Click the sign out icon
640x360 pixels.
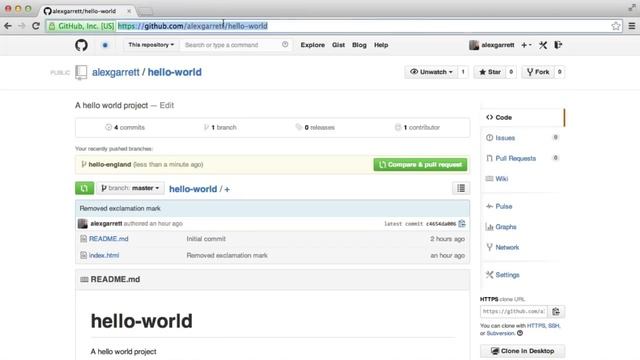pyautogui.click(x=558, y=45)
